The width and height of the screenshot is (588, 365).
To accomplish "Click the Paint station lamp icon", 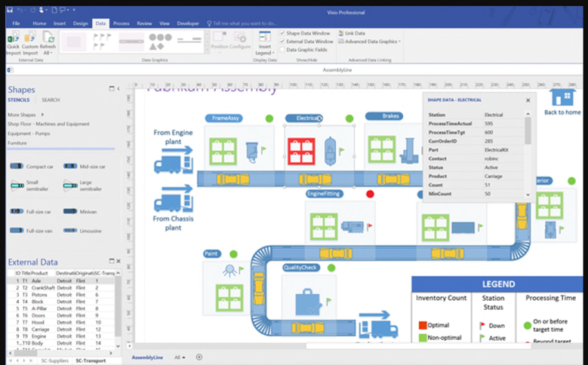I will (229, 270).
